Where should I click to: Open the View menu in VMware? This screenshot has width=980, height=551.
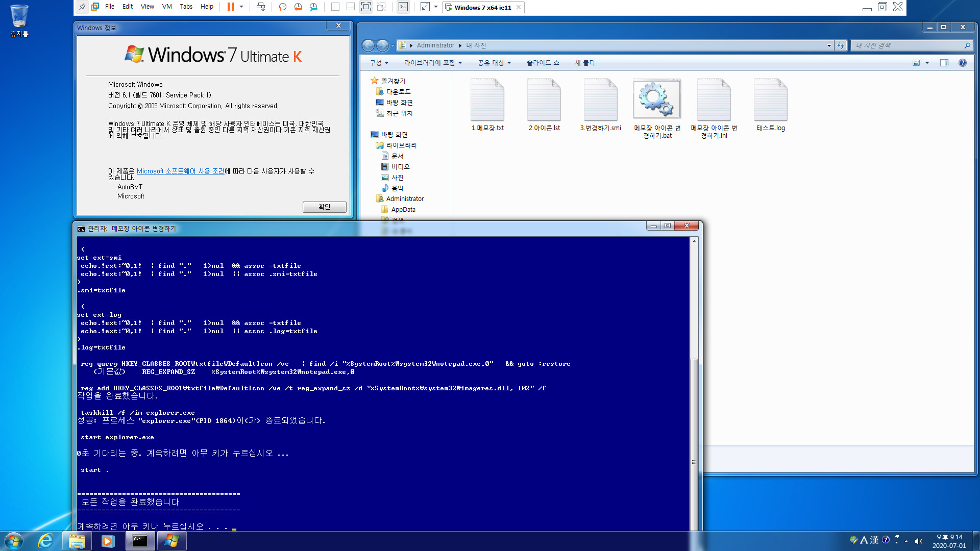[x=148, y=7]
